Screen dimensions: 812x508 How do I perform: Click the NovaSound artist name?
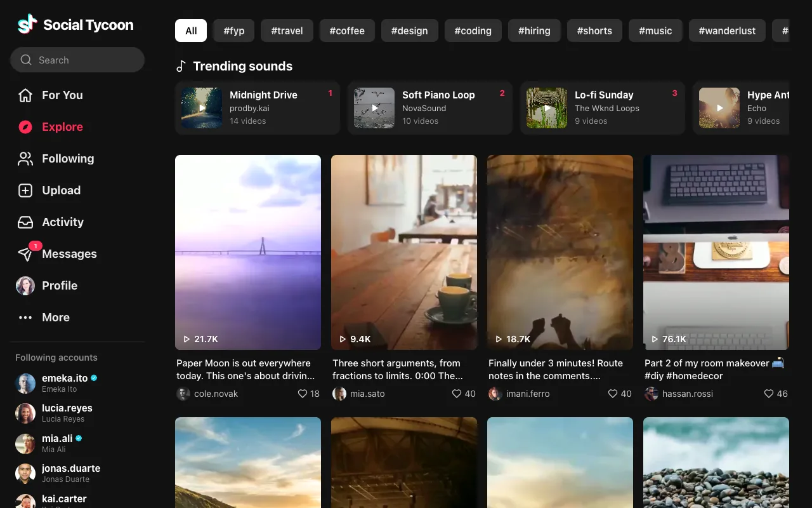[424, 108]
